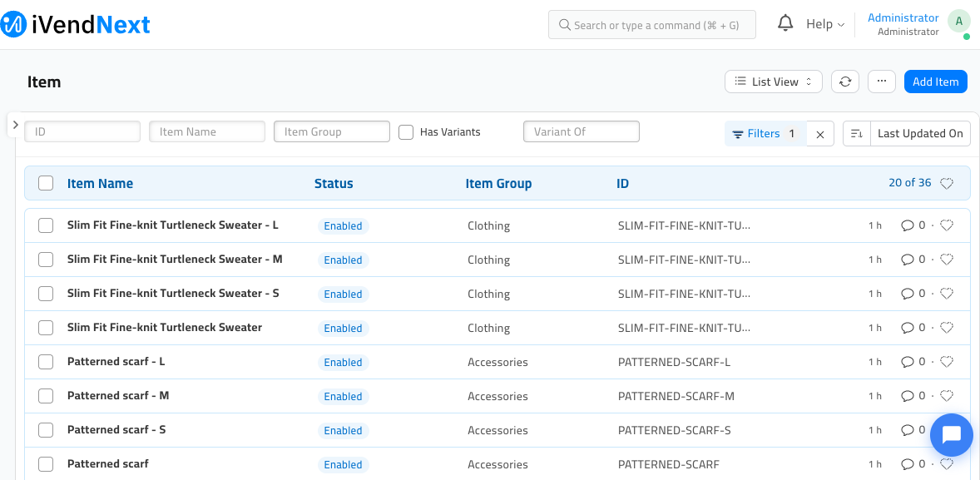Toggle sort order direction icon
This screenshot has height=480, width=980.
(857, 134)
